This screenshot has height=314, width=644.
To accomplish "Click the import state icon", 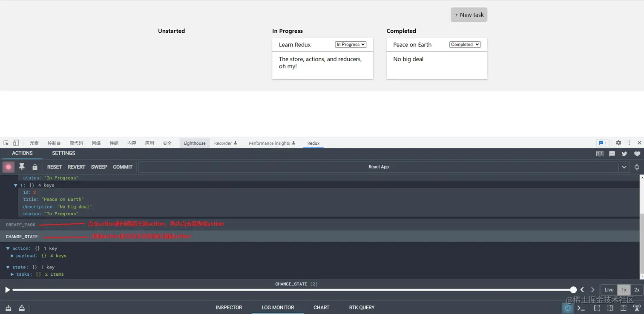I will 9,308.
